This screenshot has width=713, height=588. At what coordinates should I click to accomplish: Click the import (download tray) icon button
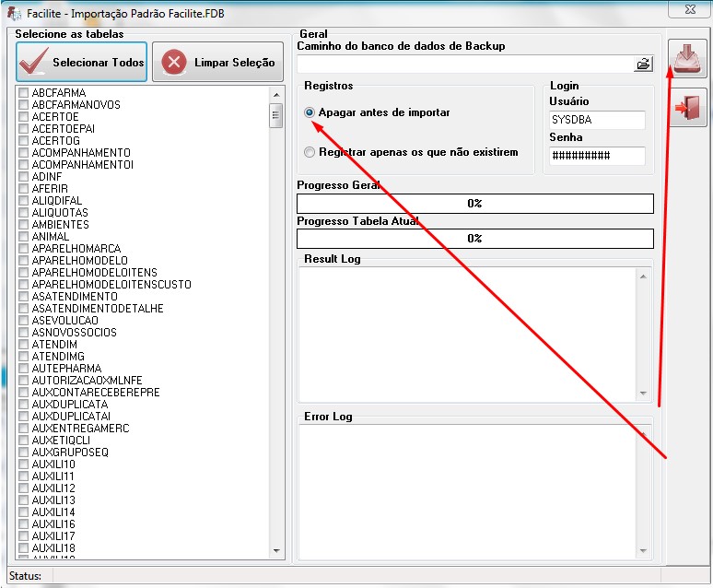pyautogui.click(x=687, y=58)
